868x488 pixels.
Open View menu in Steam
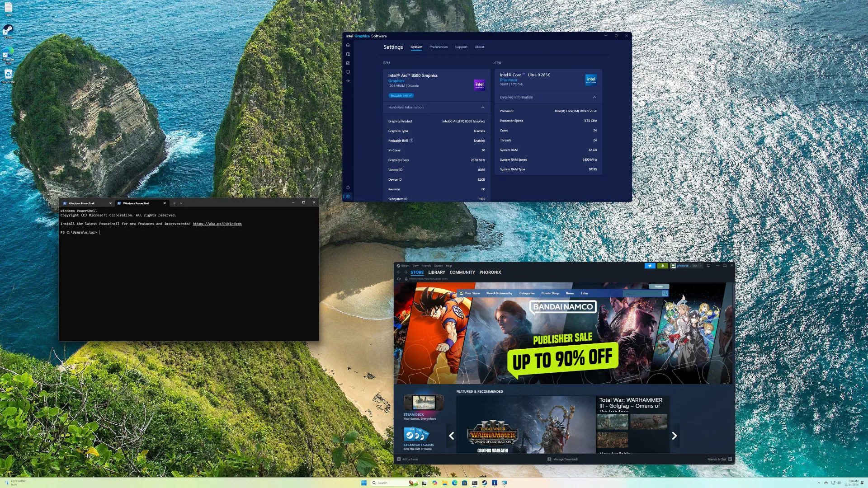click(x=415, y=266)
